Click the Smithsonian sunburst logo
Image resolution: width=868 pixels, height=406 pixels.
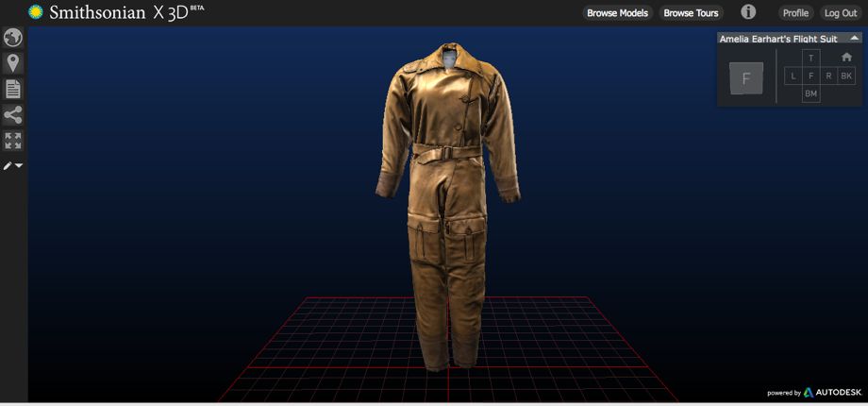pos(36,12)
